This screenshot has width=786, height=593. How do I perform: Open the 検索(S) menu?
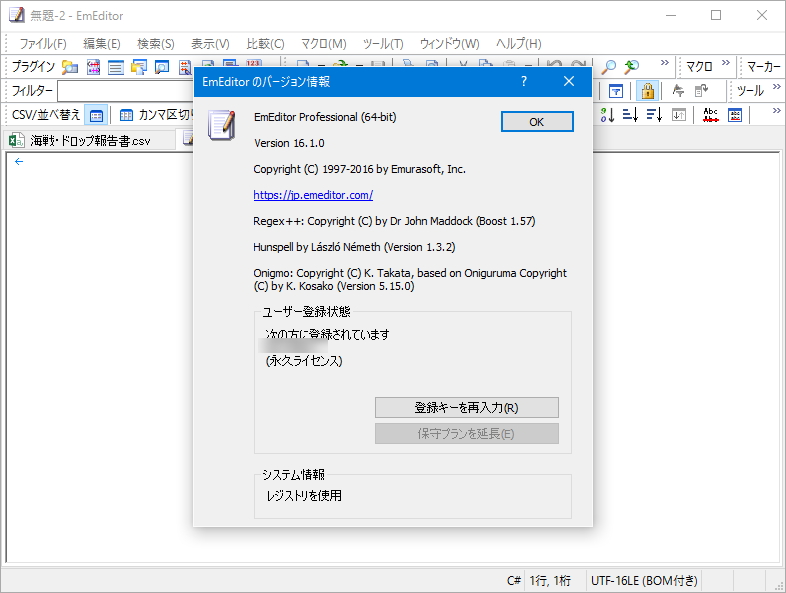pyautogui.click(x=156, y=44)
